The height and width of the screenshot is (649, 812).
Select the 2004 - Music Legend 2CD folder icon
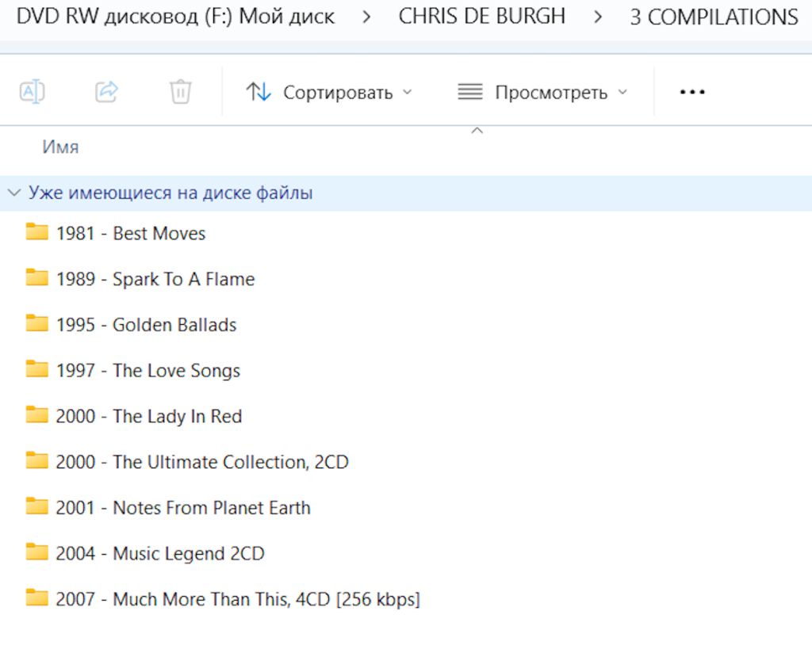[x=36, y=552]
